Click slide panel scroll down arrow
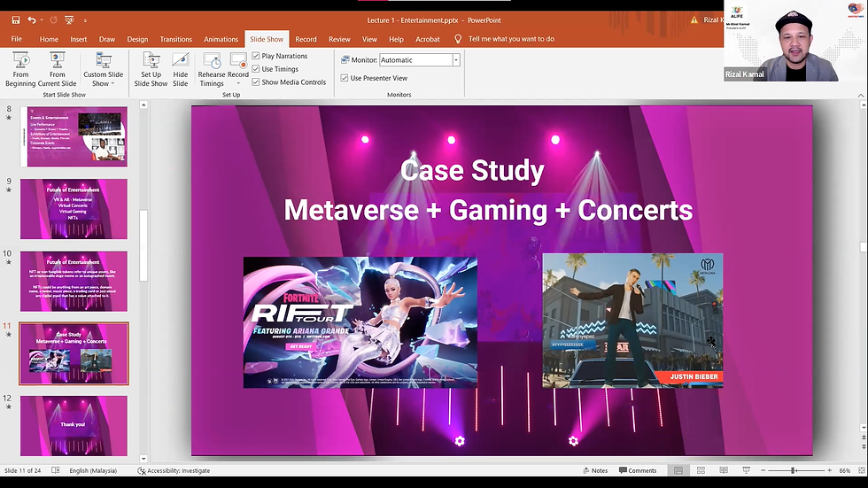 (143, 459)
